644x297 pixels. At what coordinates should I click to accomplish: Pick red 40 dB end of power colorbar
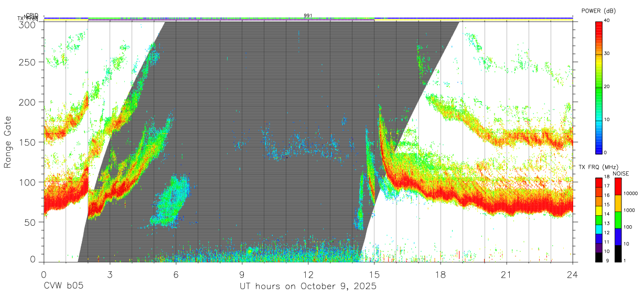[x=599, y=24]
